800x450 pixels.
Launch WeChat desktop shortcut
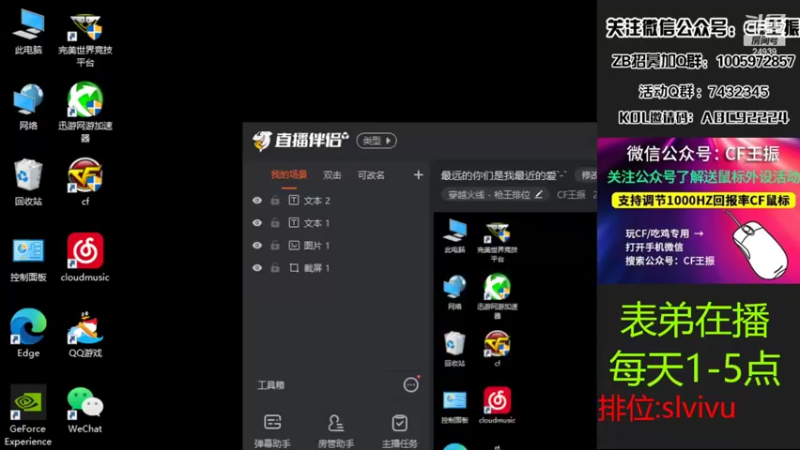(x=85, y=410)
